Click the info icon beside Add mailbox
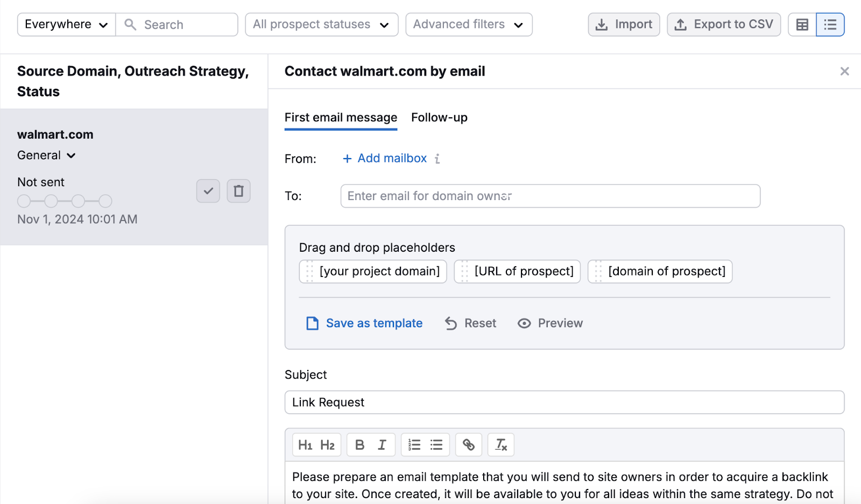The height and width of the screenshot is (504, 861). pos(437,159)
